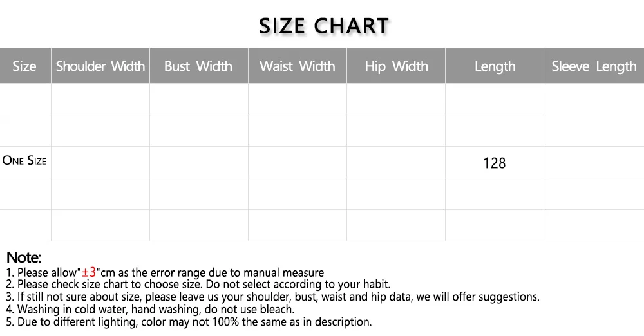Viewport: 644px width, 336px height.
Task: Click empty Shoulder Width cell in One Size row
Action: pyautogui.click(x=100, y=162)
